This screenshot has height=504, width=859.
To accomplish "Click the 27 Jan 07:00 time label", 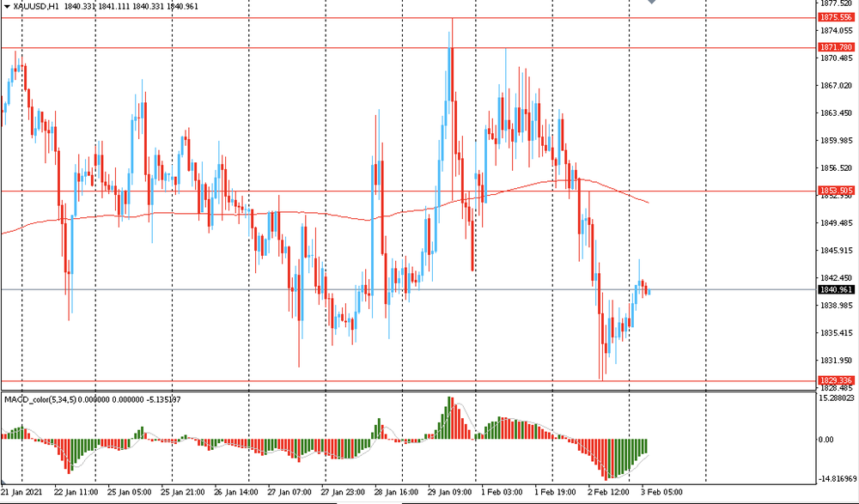I will coord(289,493).
